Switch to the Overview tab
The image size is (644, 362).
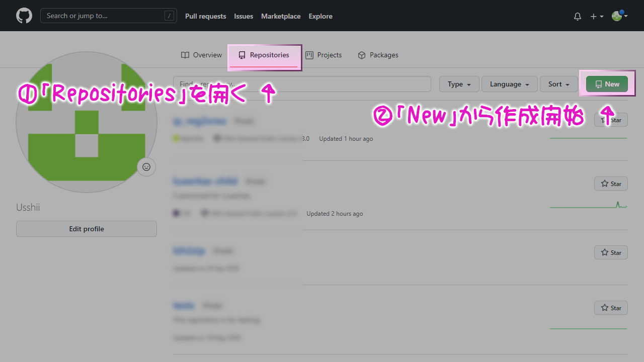click(x=201, y=55)
